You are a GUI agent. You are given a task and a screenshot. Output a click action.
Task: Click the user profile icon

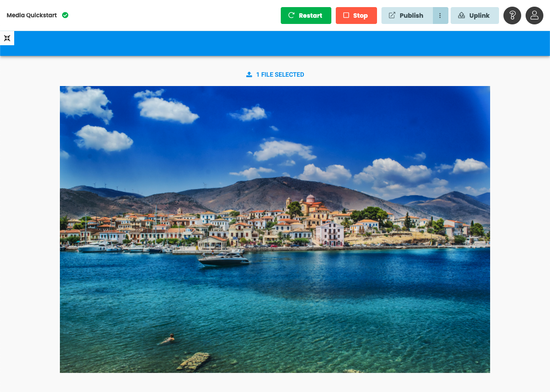tap(534, 16)
